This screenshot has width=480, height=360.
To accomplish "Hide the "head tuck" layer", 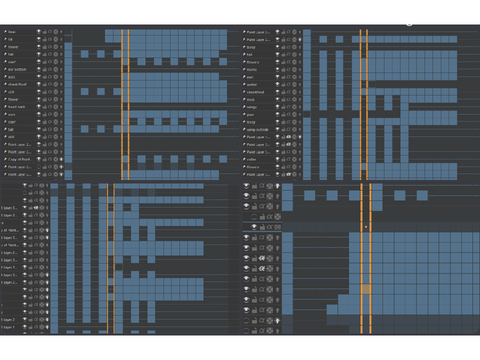I will tap(39, 107).
